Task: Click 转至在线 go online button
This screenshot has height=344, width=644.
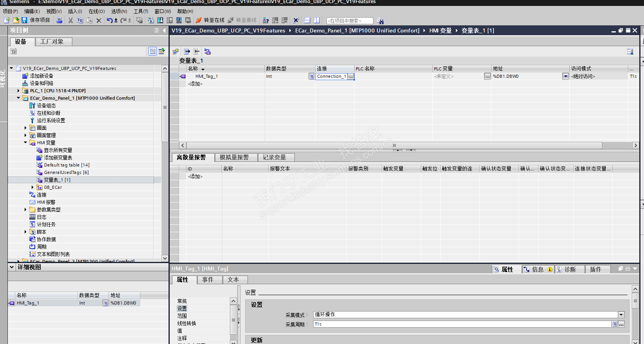Action: (x=210, y=20)
